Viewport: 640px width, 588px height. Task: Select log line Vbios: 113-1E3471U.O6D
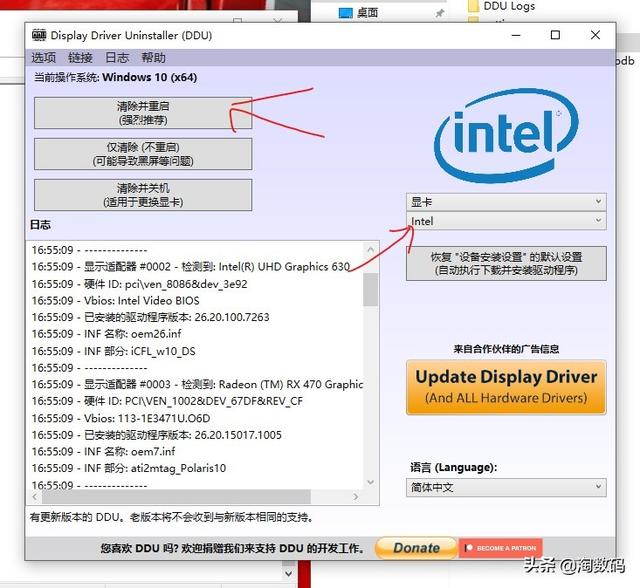[x=121, y=418]
